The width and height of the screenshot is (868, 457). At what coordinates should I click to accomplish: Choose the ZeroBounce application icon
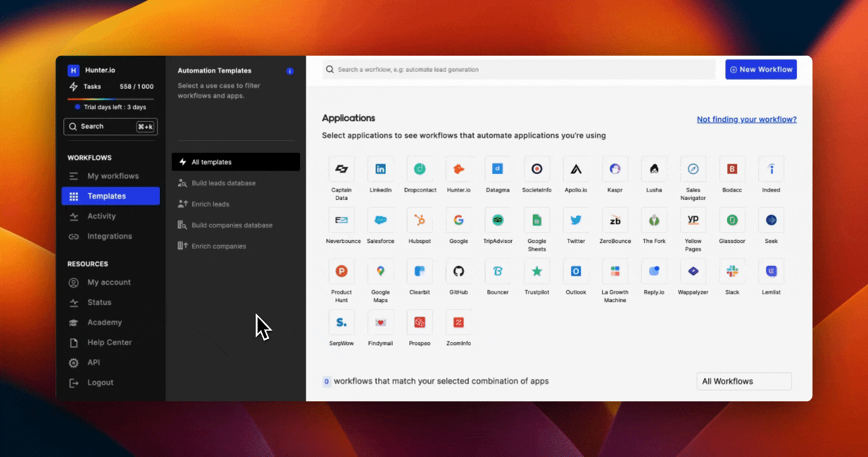tap(615, 220)
